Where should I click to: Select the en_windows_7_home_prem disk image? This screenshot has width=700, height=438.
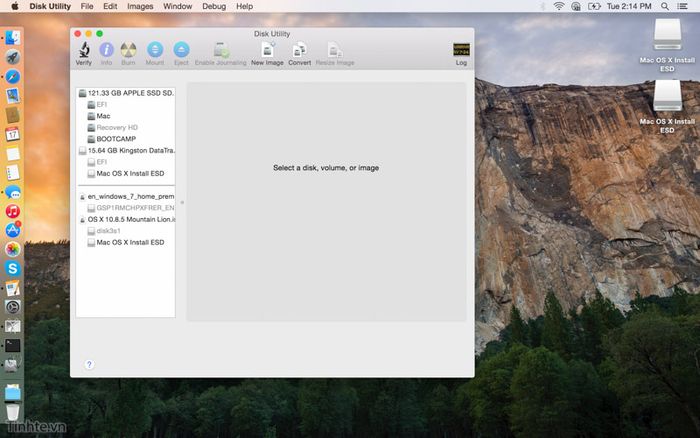127,196
